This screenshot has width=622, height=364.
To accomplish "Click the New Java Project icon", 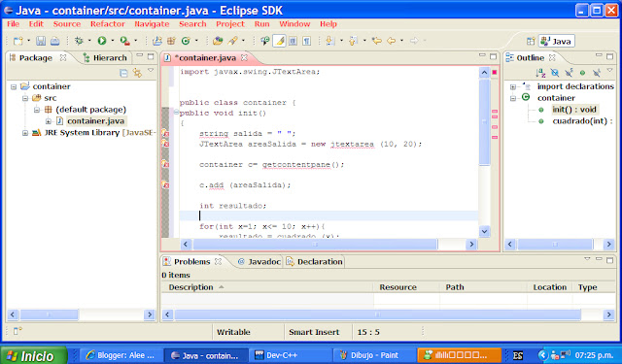I will pyautogui.click(x=157, y=41).
